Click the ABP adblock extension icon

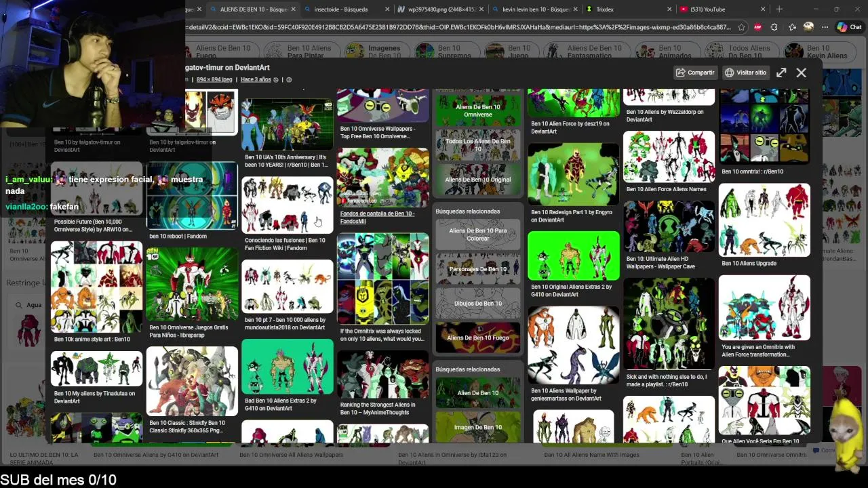click(757, 27)
